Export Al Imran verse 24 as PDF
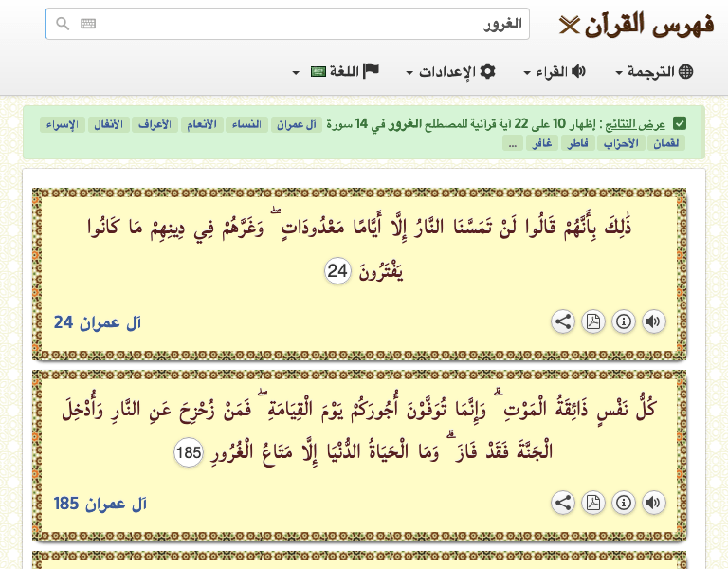The height and width of the screenshot is (569, 728). (593, 321)
